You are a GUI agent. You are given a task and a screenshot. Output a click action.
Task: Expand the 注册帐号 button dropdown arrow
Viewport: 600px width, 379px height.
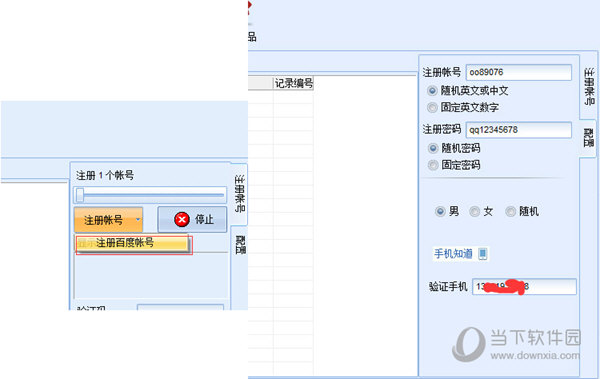[x=138, y=220]
